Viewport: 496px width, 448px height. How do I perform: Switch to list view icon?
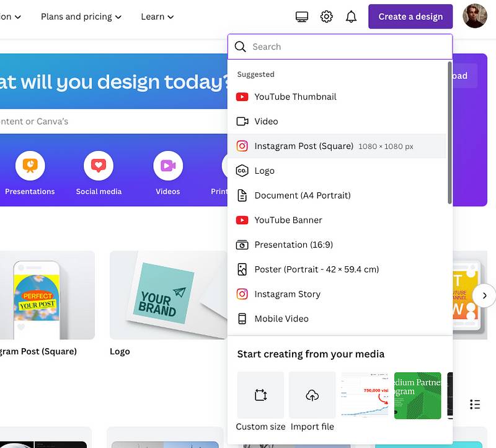pyautogui.click(x=475, y=405)
